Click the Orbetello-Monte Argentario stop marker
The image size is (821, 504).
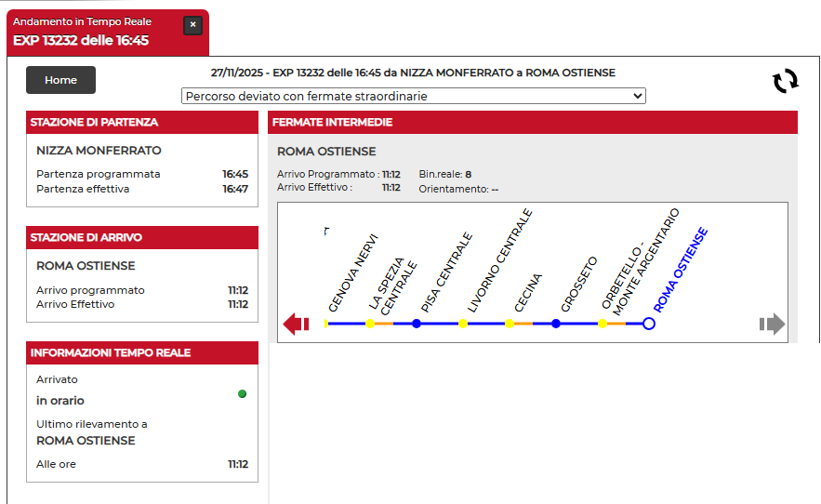[603, 324]
